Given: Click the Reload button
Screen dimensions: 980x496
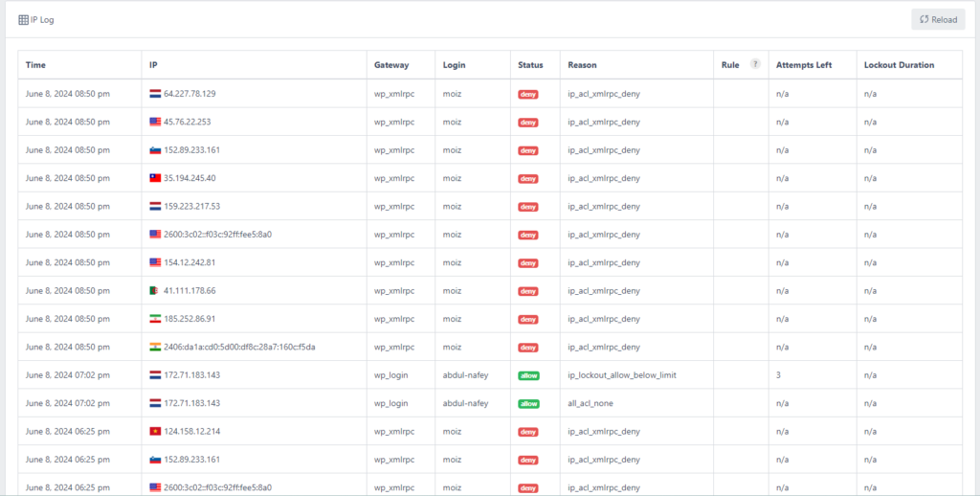Looking at the screenshot, I should pos(937,19).
